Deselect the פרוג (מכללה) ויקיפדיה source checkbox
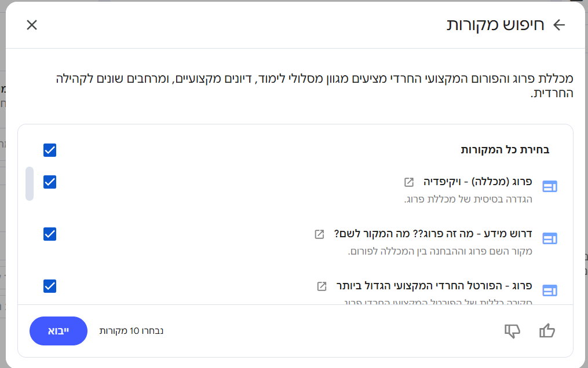This screenshot has height=368, width=588. [x=50, y=182]
